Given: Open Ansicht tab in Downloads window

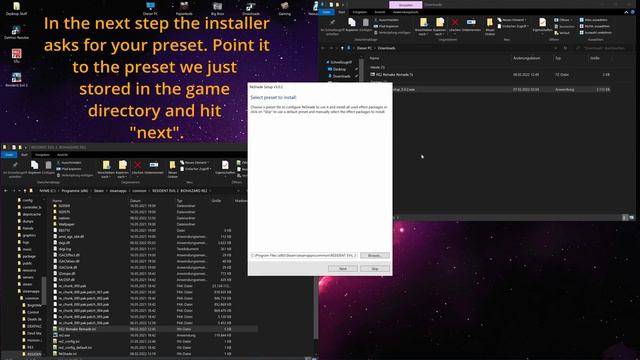Looking at the screenshot, I should pos(380,12).
